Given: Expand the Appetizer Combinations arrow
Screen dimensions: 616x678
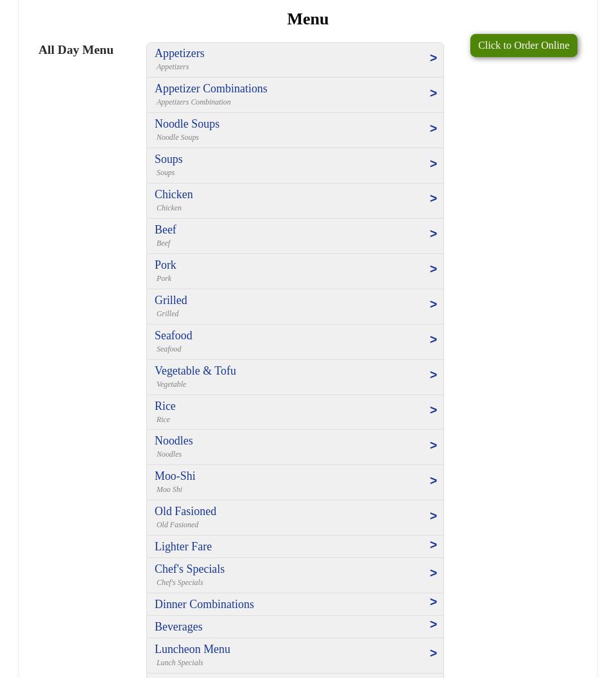Looking at the screenshot, I should pyautogui.click(x=433, y=94).
